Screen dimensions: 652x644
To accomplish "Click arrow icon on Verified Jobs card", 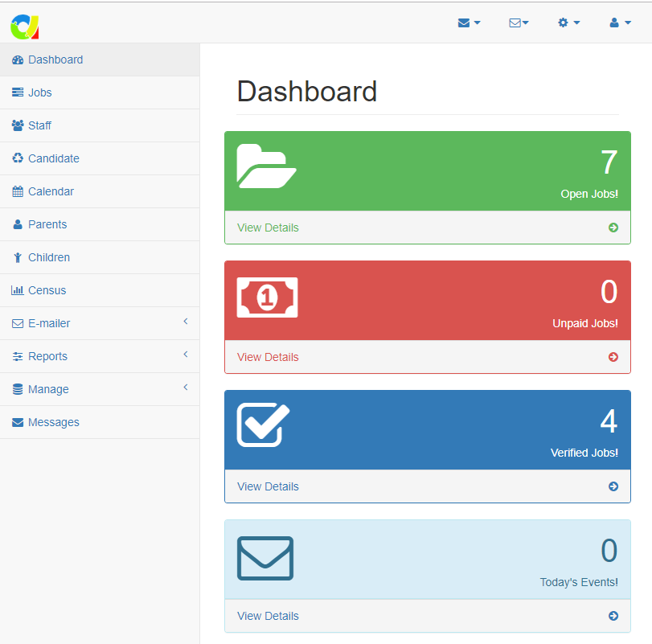I will click(613, 486).
